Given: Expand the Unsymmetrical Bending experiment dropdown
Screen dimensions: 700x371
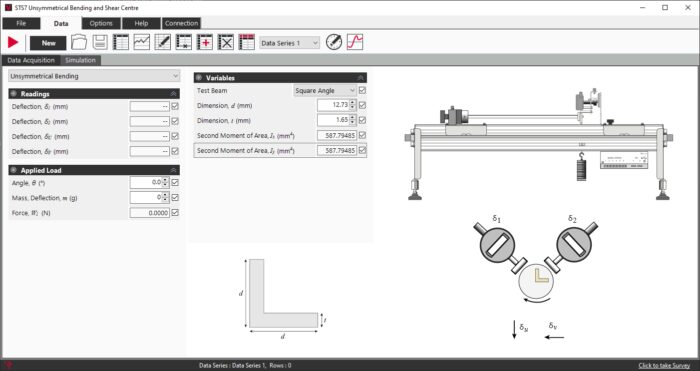Looking at the screenshot, I should [94, 76].
